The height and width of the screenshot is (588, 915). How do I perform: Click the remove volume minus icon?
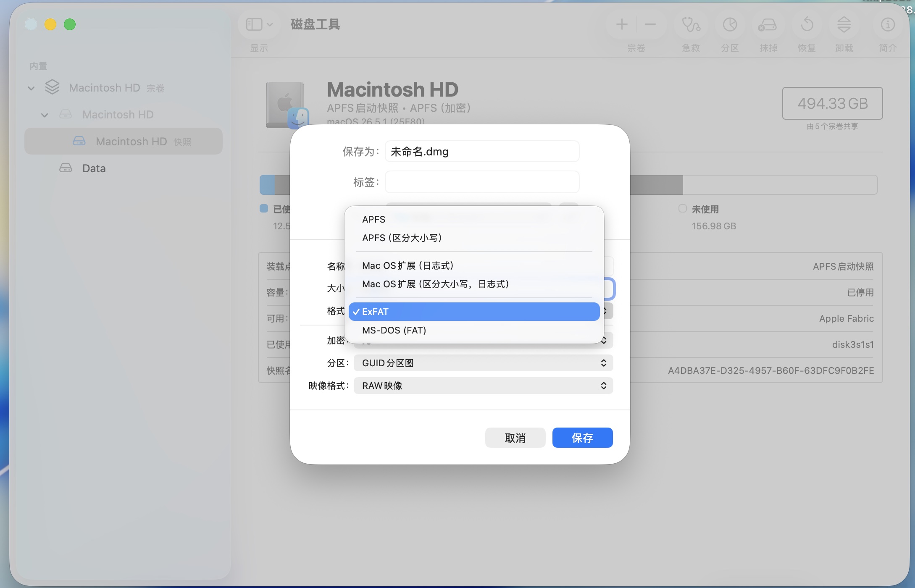click(x=650, y=24)
